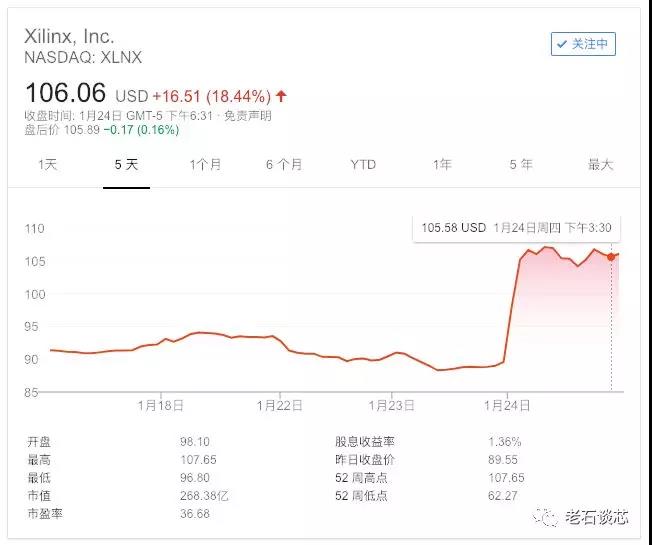The width and height of the screenshot is (652, 545).
Task: Show the 5 年 chart range
Action: [521, 164]
